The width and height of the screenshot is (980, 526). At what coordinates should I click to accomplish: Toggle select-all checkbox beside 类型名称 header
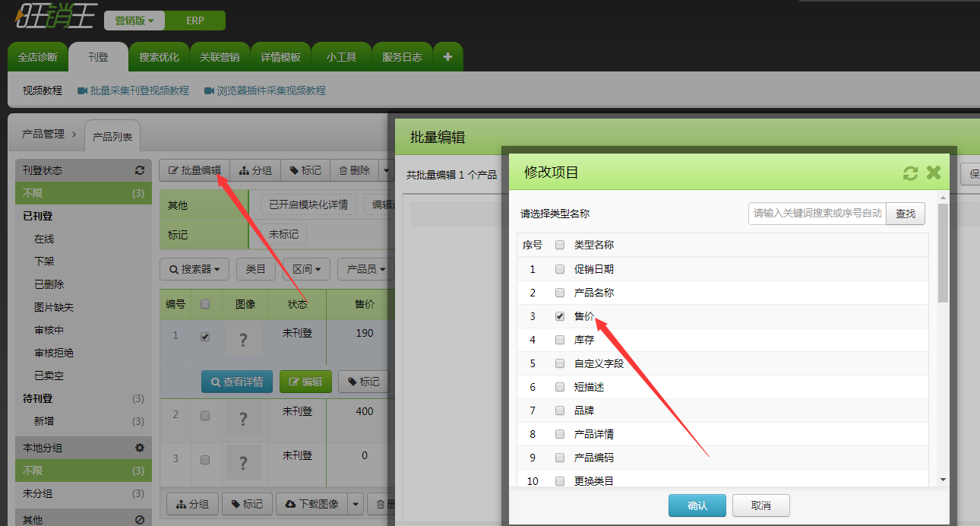(x=560, y=245)
